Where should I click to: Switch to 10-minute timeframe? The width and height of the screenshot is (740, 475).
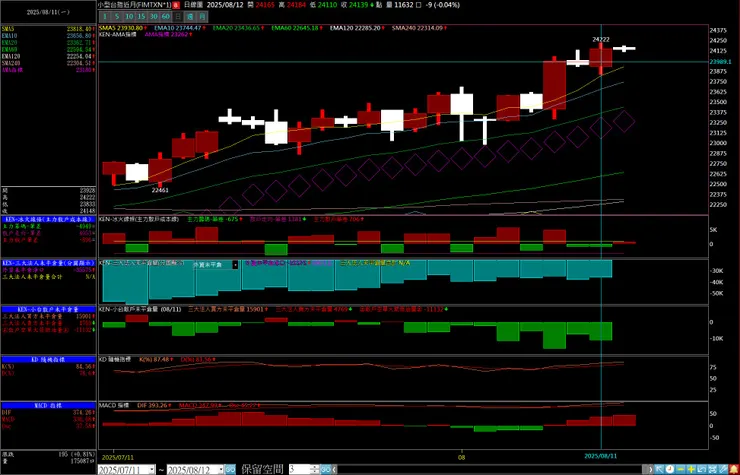[x=129, y=17]
